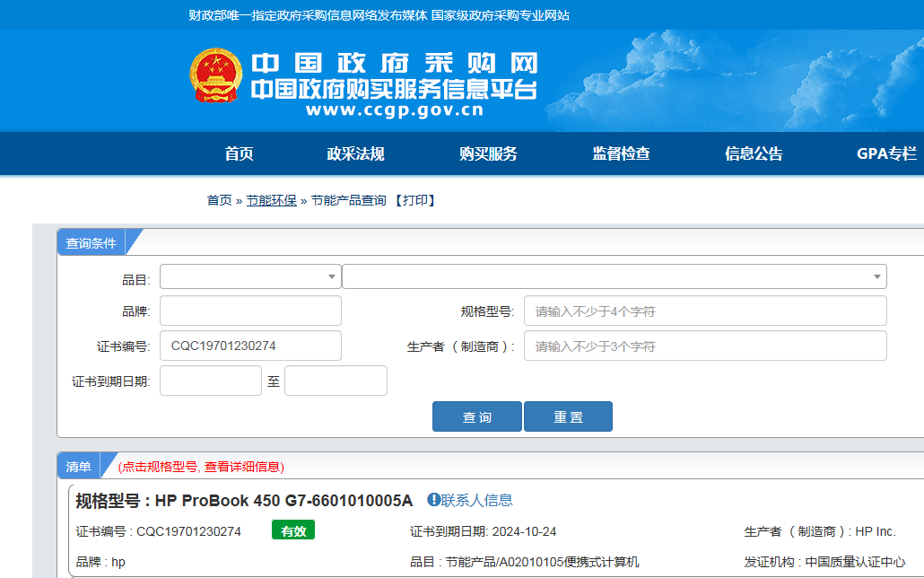Open the GPA专栏 navigation tab
This screenshot has height=578, width=924.
[x=886, y=153]
